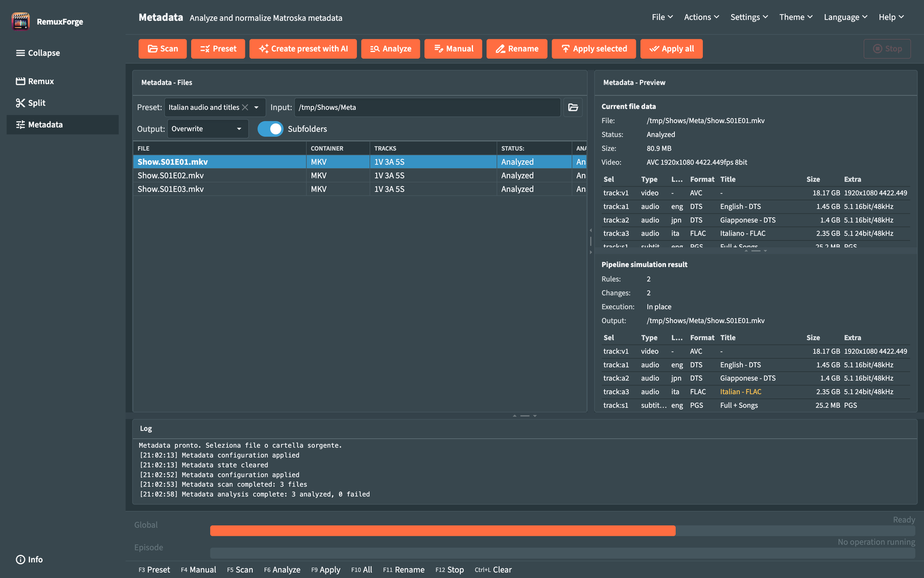Click the Global progress bar

562,531
